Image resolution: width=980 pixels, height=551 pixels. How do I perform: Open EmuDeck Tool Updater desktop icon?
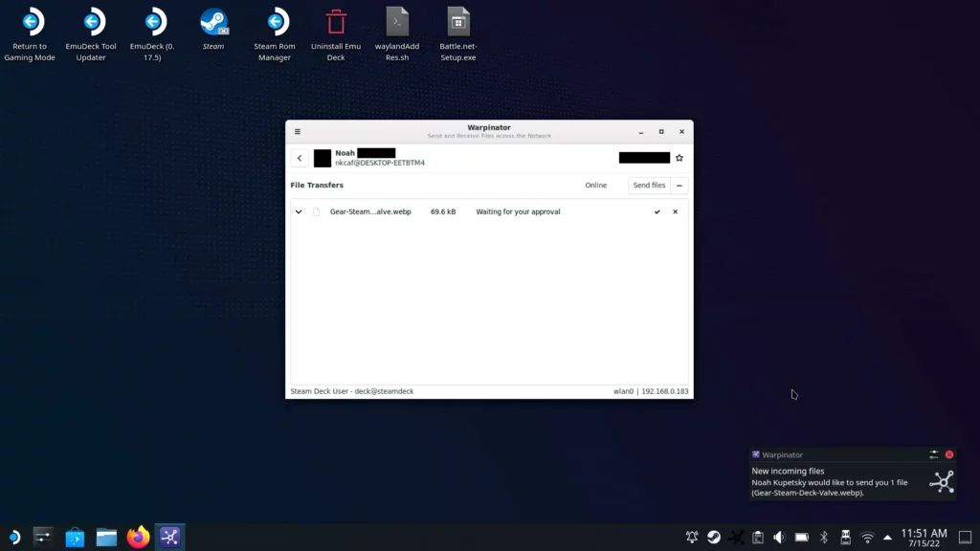(91, 34)
